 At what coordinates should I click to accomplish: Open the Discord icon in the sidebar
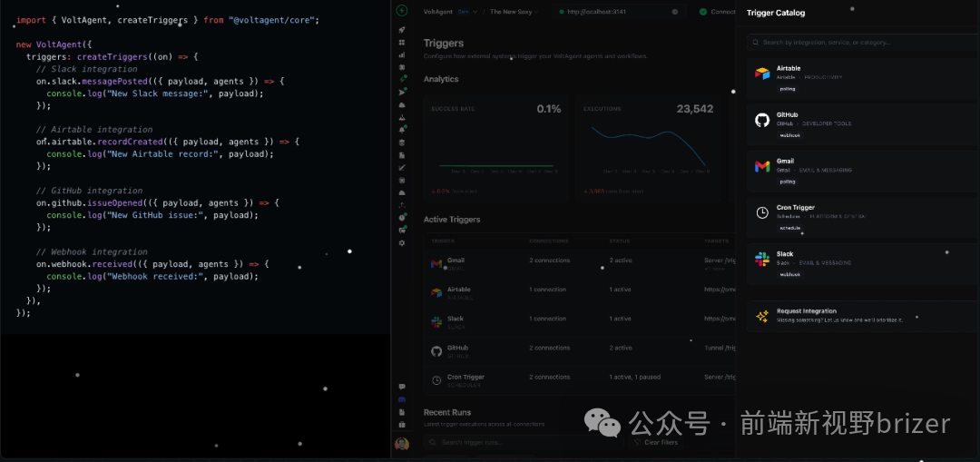pyautogui.click(x=402, y=399)
